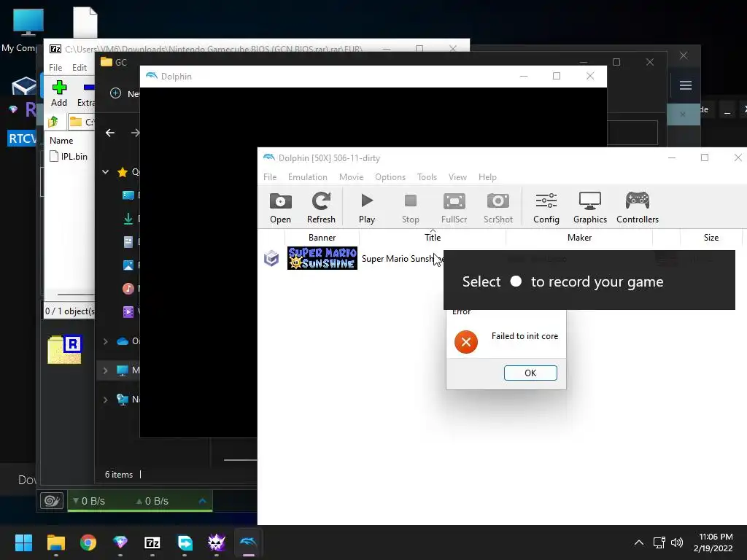Open 7-Zip File menu

click(x=55, y=68)
